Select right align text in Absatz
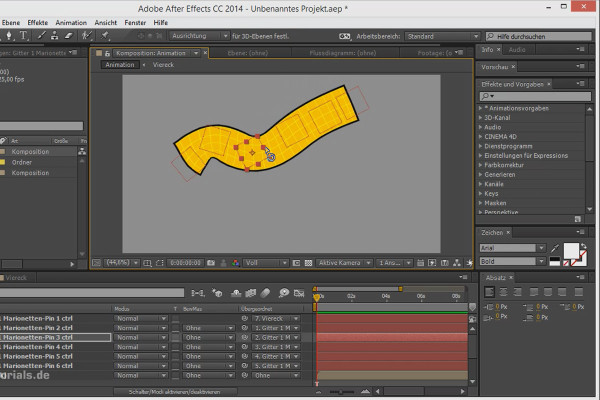The width and height of the screenshot is (600, 400). [517, 292]
